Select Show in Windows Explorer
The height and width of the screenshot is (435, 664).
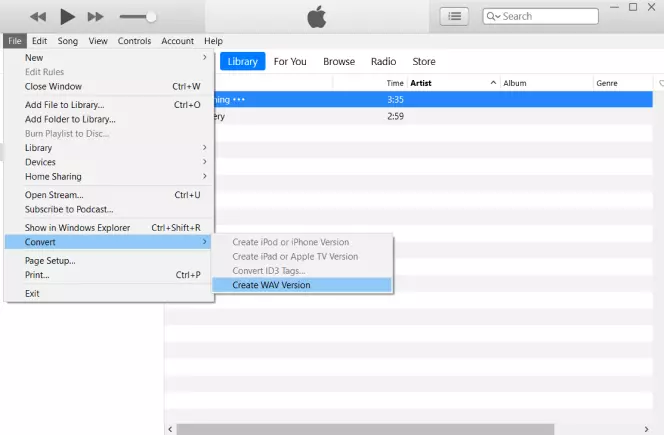[x=108, y=228]
